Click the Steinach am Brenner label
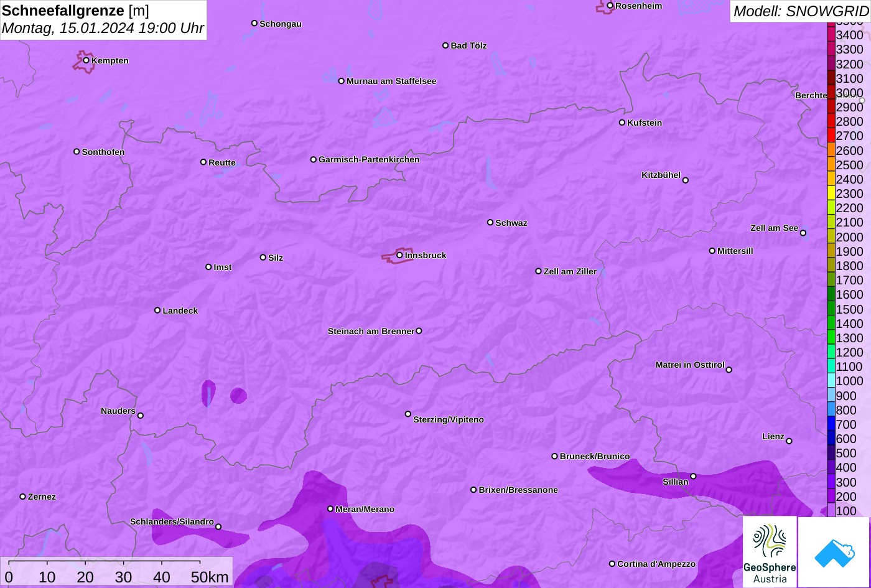Screen dimensions: 871x588 371,331
